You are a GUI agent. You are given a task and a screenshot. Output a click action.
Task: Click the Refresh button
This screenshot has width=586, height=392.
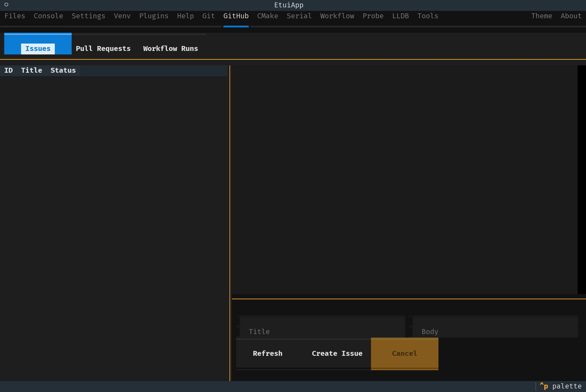click(268, 354)
